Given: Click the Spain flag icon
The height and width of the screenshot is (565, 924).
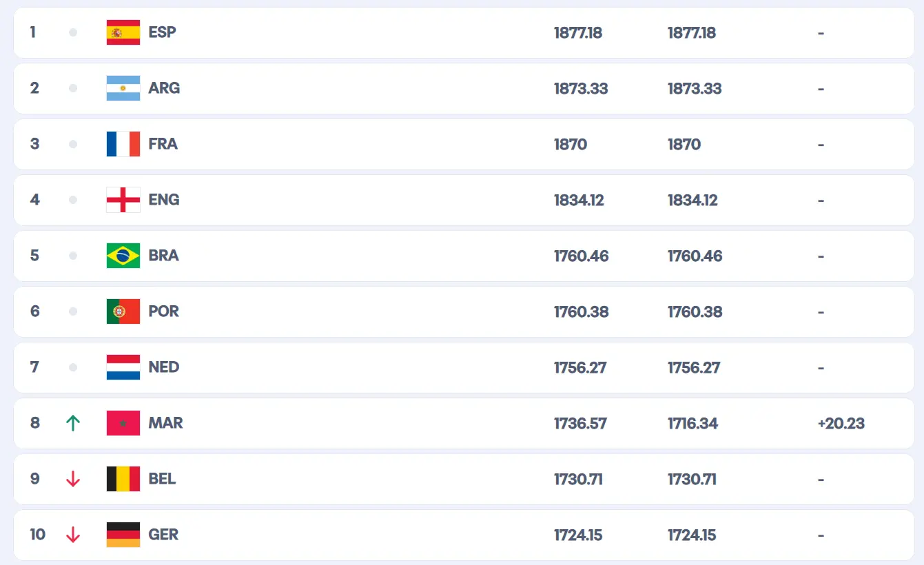Looking at the screenshot, I should [x=123, y=32].
